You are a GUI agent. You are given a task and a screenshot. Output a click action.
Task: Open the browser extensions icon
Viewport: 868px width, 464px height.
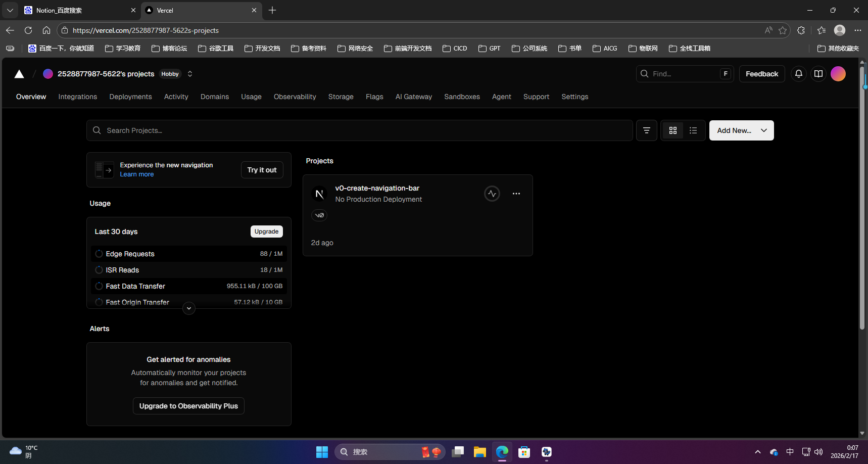(801, 30)
